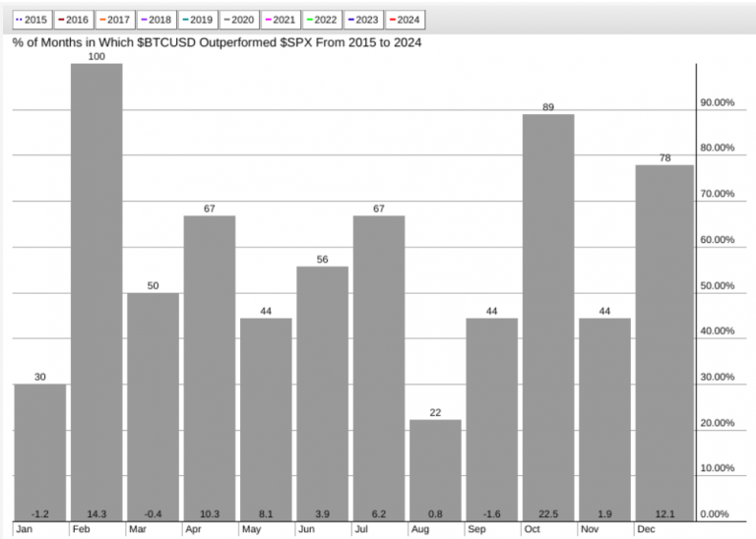Toggle the 2017 year legend button

click(x=115, y=20)
